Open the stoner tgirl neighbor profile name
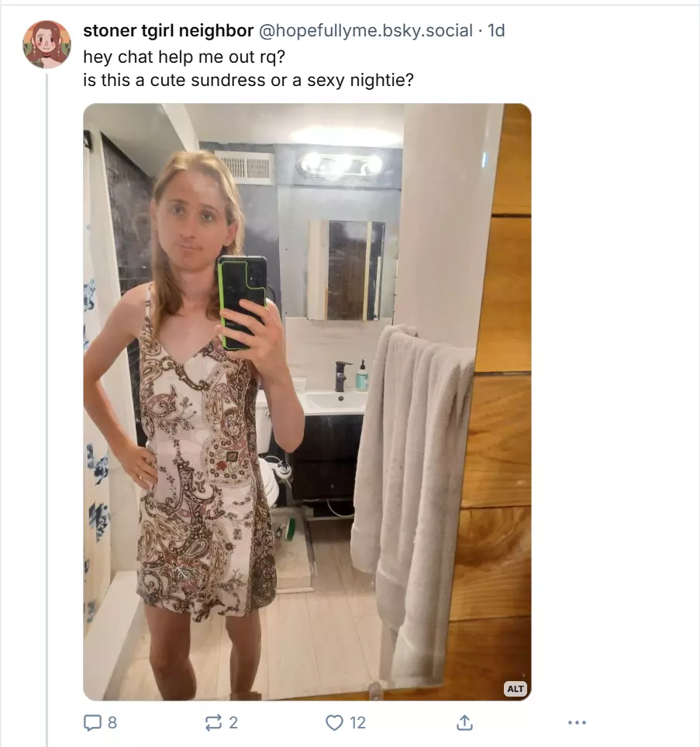 pyautogui.click(x=168, y=30)
